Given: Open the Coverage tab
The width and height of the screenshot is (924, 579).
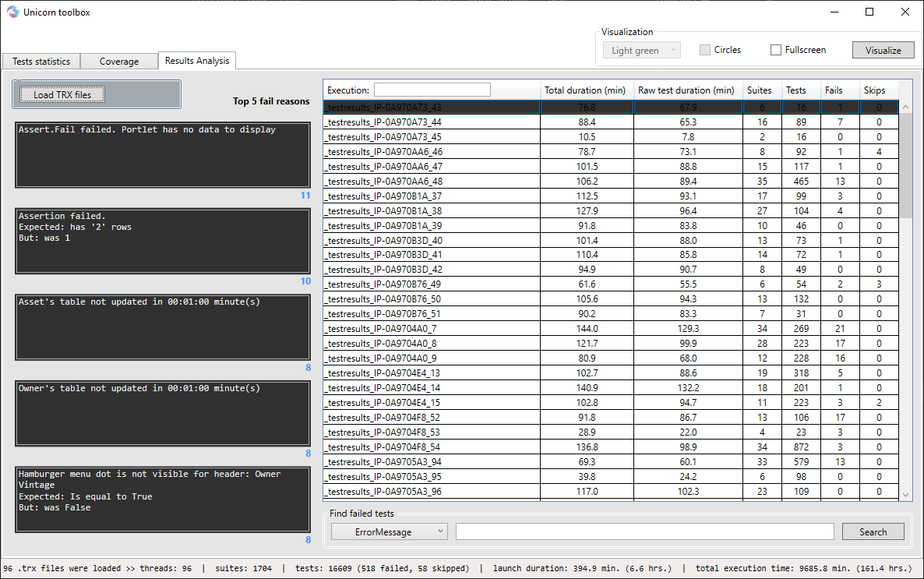Looking at the screenshot, I should tap(119, 62).
